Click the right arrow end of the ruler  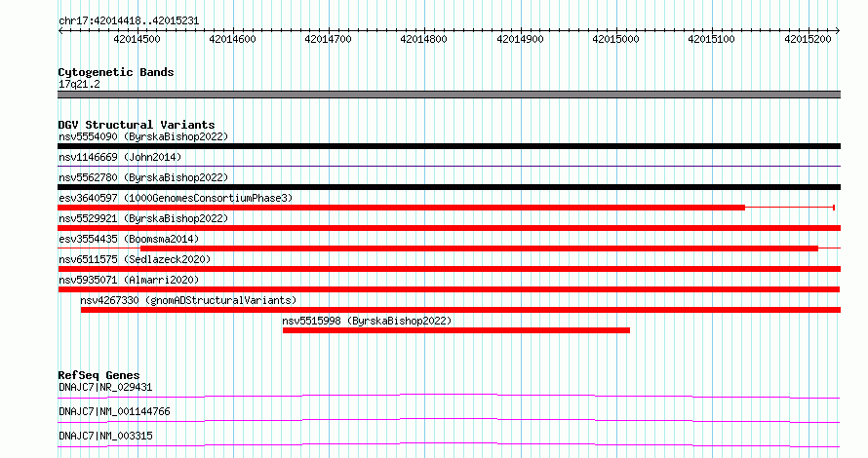(x=838, y=31)
